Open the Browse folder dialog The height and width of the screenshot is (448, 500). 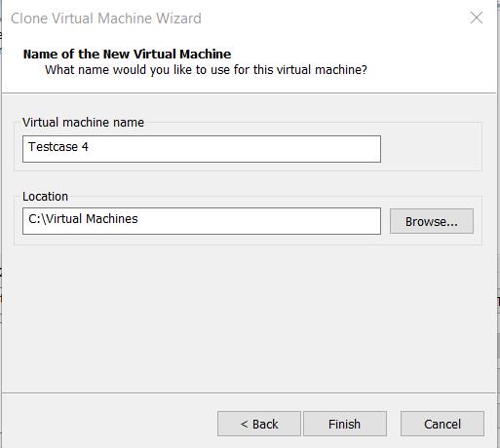432,221
